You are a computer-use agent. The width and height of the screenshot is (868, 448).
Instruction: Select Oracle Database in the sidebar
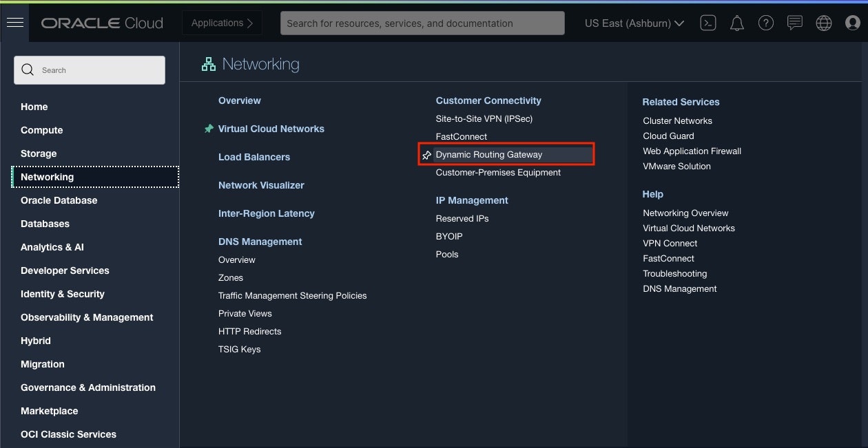coord(59,200)
